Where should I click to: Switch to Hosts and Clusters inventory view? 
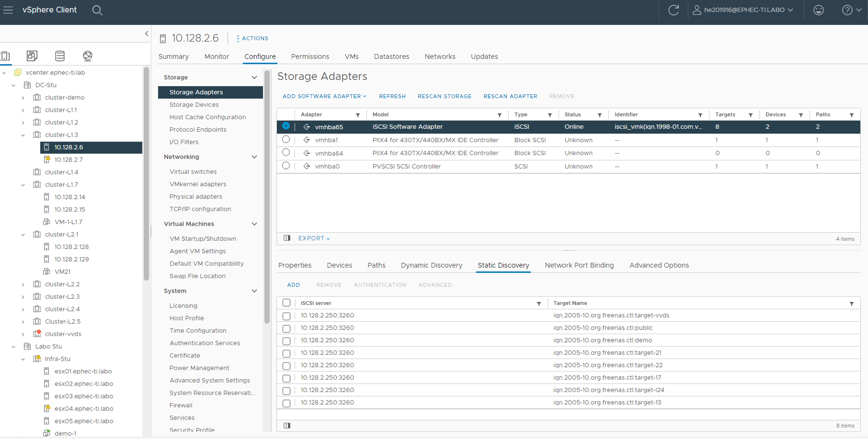pos(6,56)
